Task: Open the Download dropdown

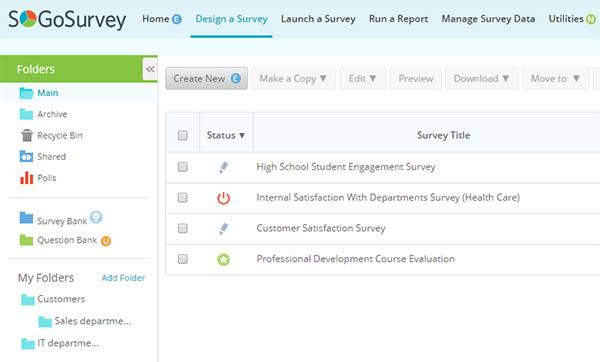Action: (481, 78)
